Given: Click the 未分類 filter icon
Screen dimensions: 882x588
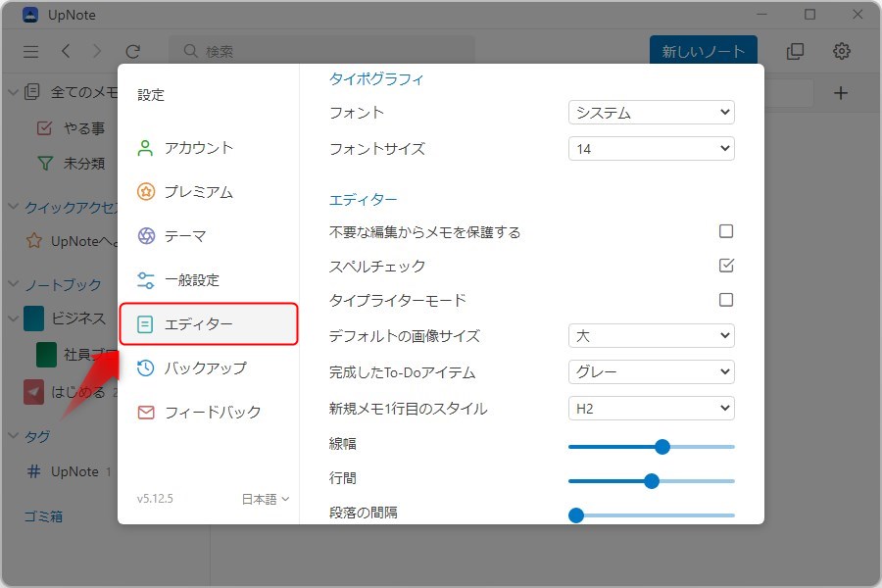Looking at the screenshot, I should [x=45, y=164].
